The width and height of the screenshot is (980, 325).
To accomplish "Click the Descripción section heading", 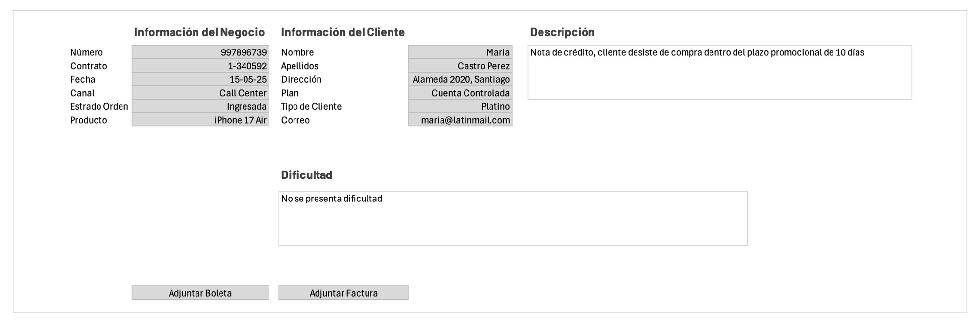I will 562,32.
